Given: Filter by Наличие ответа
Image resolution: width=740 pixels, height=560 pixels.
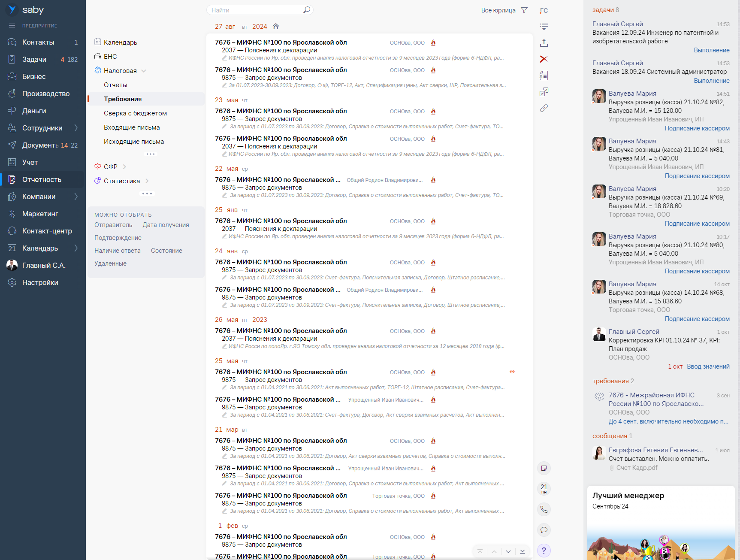Looking at the screenshot, I should [117, 251].
